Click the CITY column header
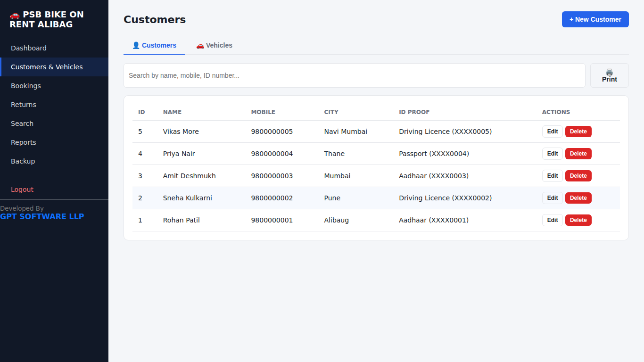Viewport: 644px width, 362px height. [331, 112]
